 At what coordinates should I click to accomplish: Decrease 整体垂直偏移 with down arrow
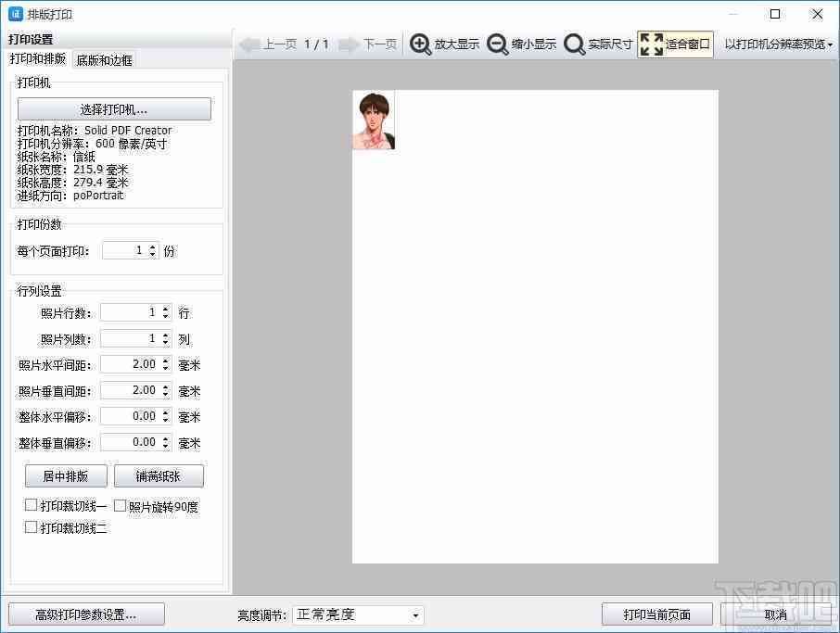(166, 446)
